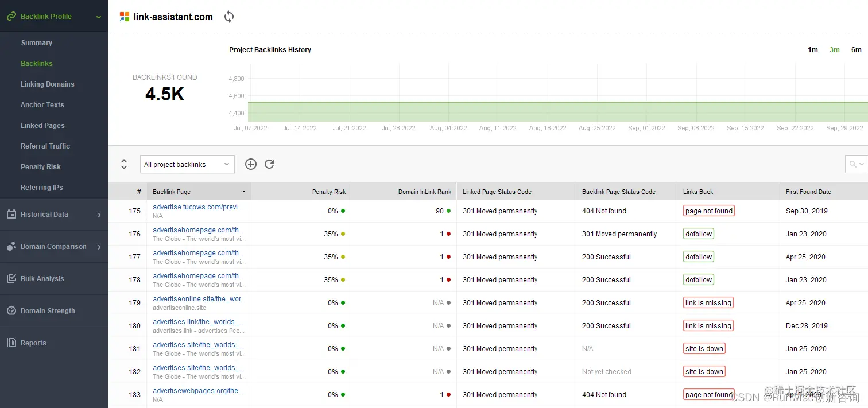Open Linking Domains section

[x=48, y=84]
